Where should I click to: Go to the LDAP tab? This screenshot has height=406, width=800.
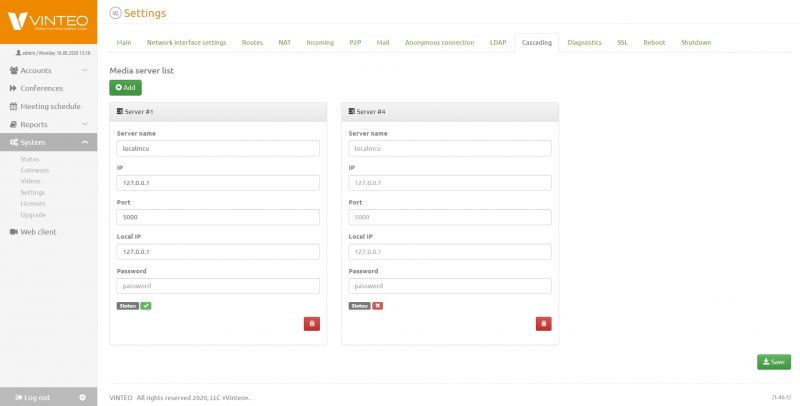(498, 43)
